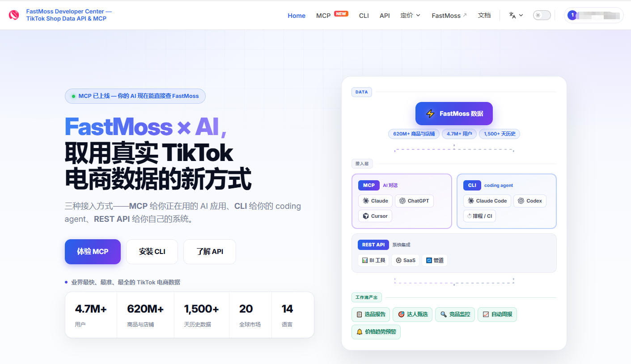Click the user account avatar button
This screenshot has width=631, height=364.
click(594, 15)
